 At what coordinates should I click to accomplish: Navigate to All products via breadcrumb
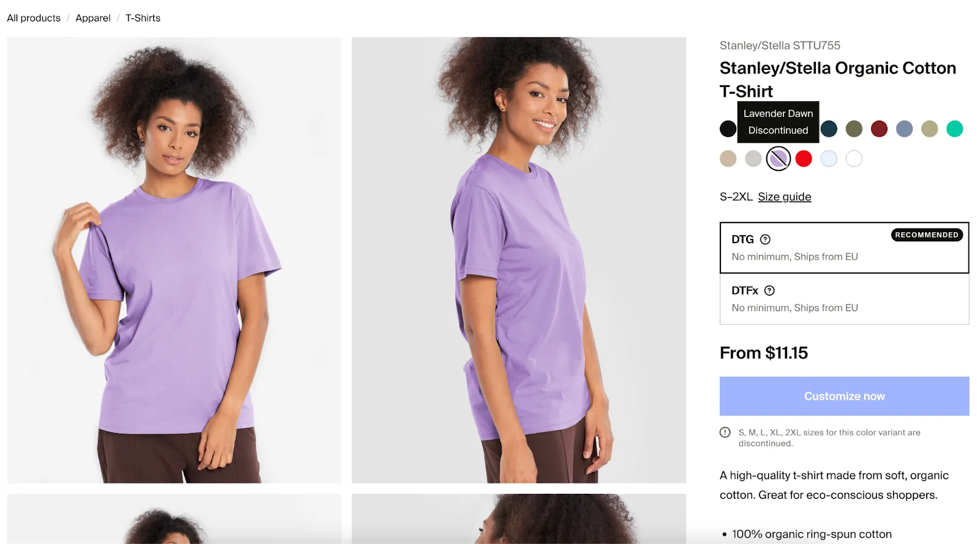[x=33, y=18]
